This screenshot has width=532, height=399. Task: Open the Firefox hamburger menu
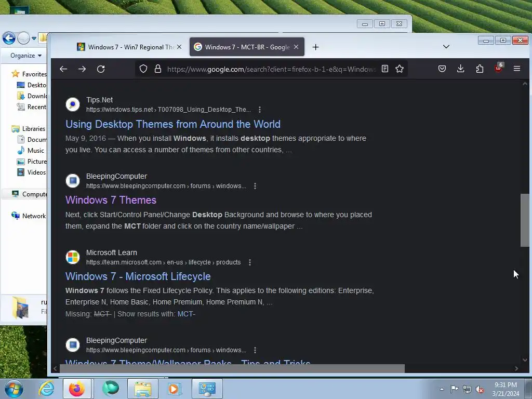(x=517, y=69)
